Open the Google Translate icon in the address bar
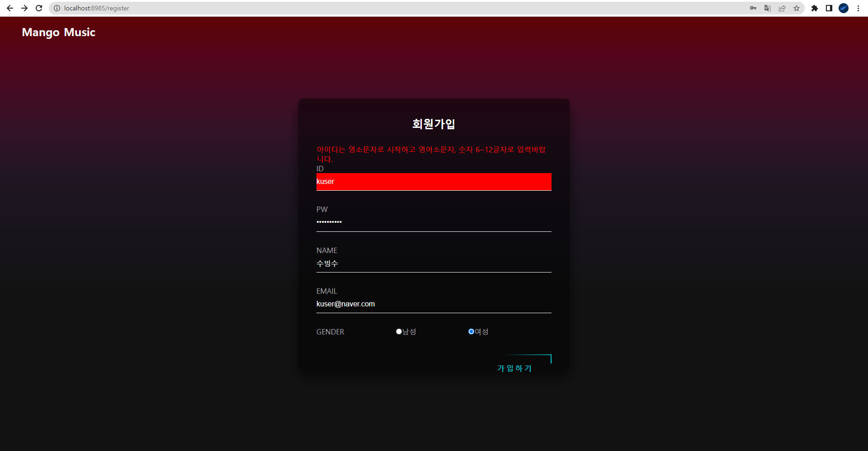868x451 pixels. [x=768, y=8]
